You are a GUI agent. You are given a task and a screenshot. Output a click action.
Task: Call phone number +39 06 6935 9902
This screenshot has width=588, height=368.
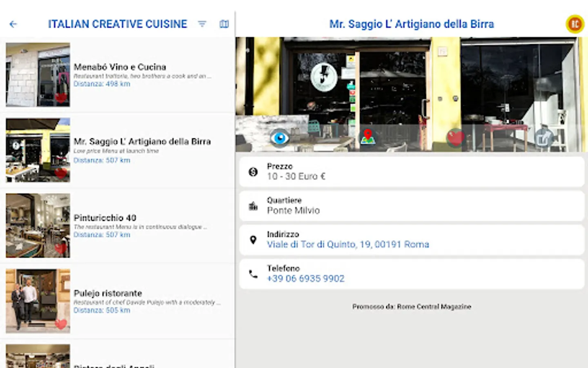tap(305, 278)
